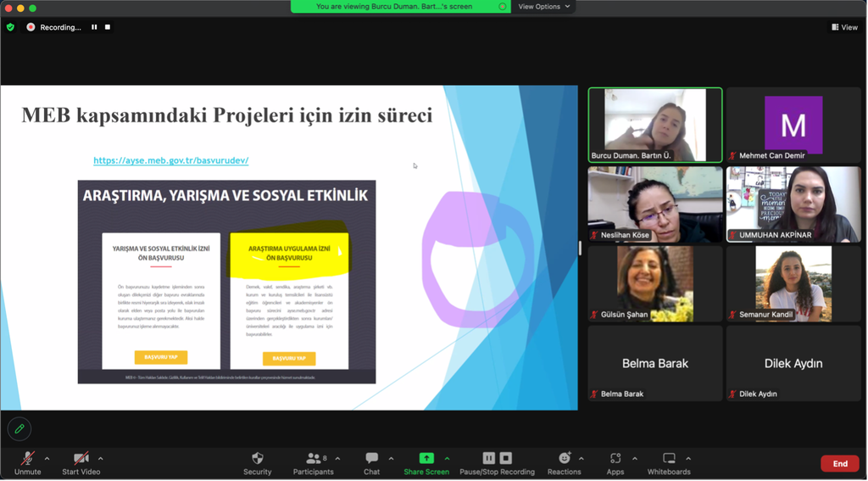
Task: Expand video options arrow beside Start Video
Action: [x=101, y=458]
